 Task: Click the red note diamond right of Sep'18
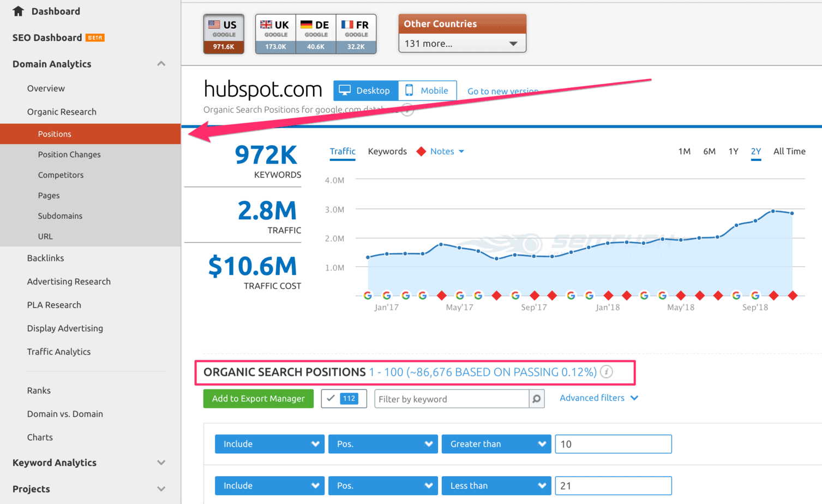pos(773,295)
